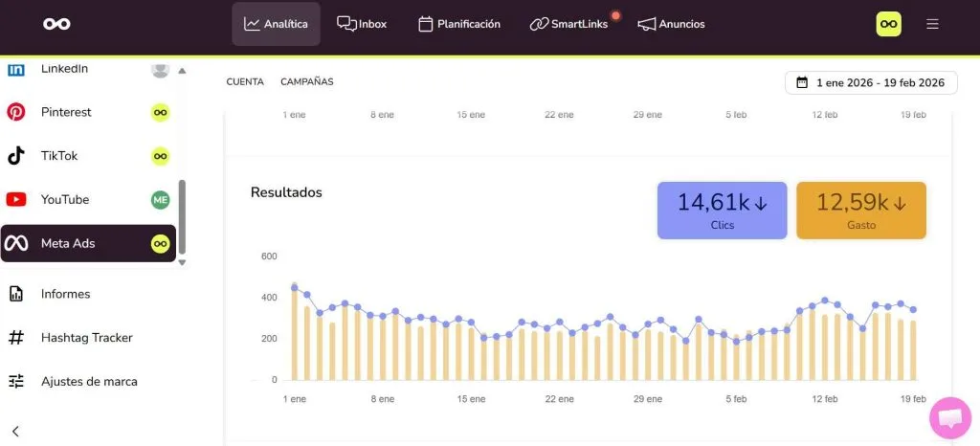Click the TikTok logo icon
The width and height of the screenshot is (980, 446).
15,156
